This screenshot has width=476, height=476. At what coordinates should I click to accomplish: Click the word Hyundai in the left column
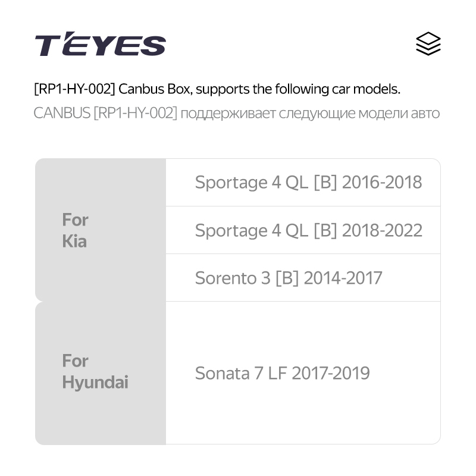(x=95, y=383)
